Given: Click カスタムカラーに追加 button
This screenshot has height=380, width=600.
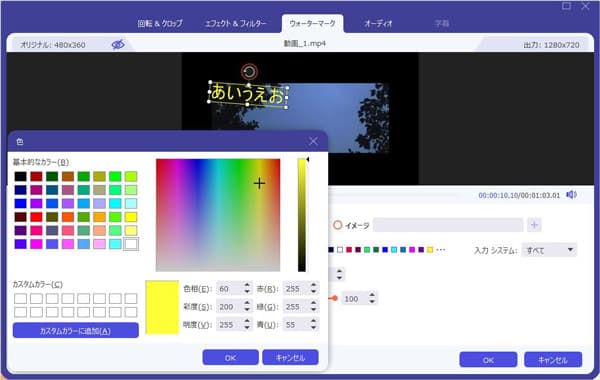Looking at the screenshot, I should point(76,331).
